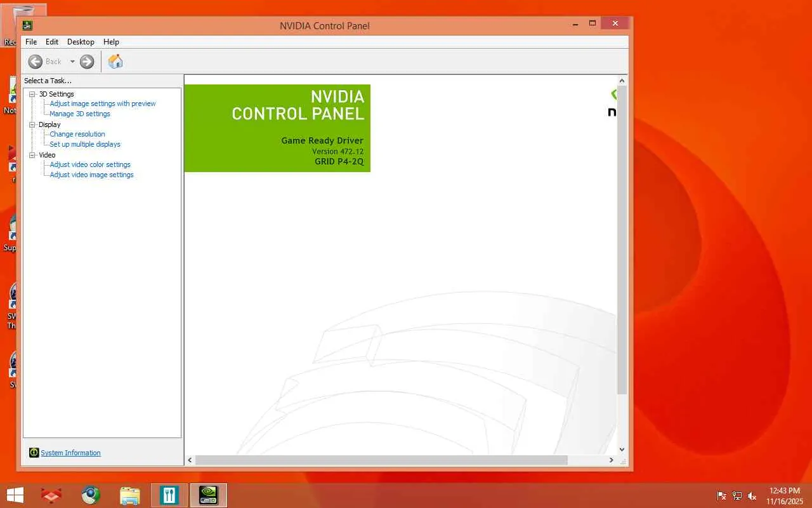Open the Action Center flag tray icon
Viewport: 812px width, 508px height.
point(722,496)
